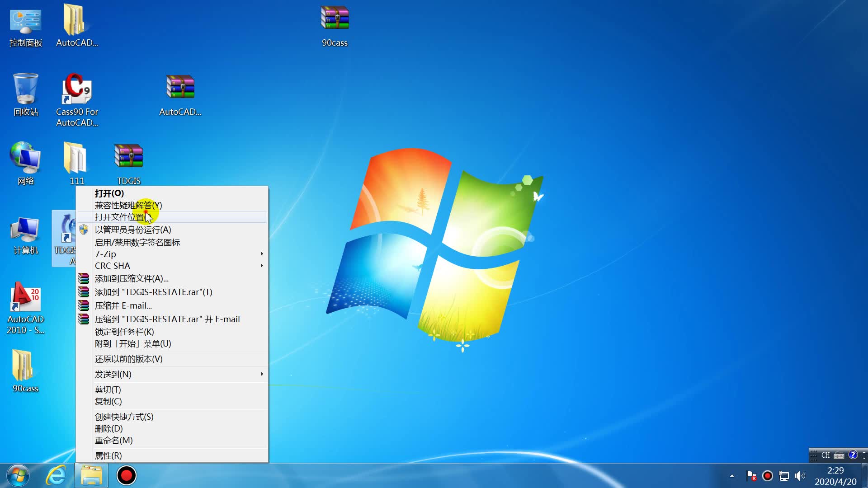Expand the CRC SHA submenu
Screen dimensions: 868x488
tap(172, 266)
